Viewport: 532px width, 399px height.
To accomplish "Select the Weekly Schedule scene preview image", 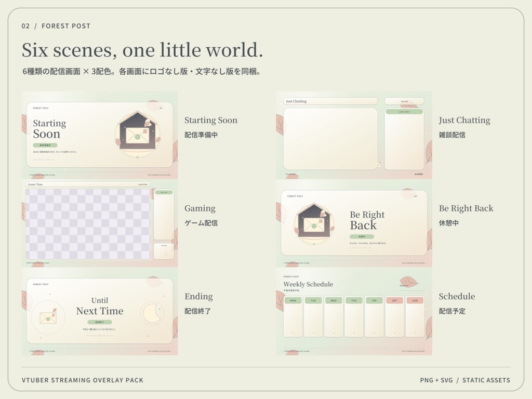I will coord(354,312).
